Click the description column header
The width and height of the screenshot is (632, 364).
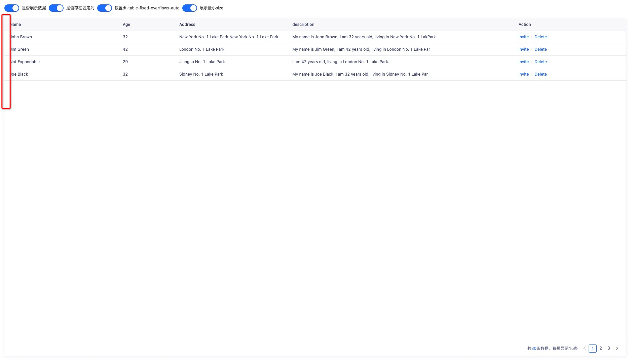(303, 24)
